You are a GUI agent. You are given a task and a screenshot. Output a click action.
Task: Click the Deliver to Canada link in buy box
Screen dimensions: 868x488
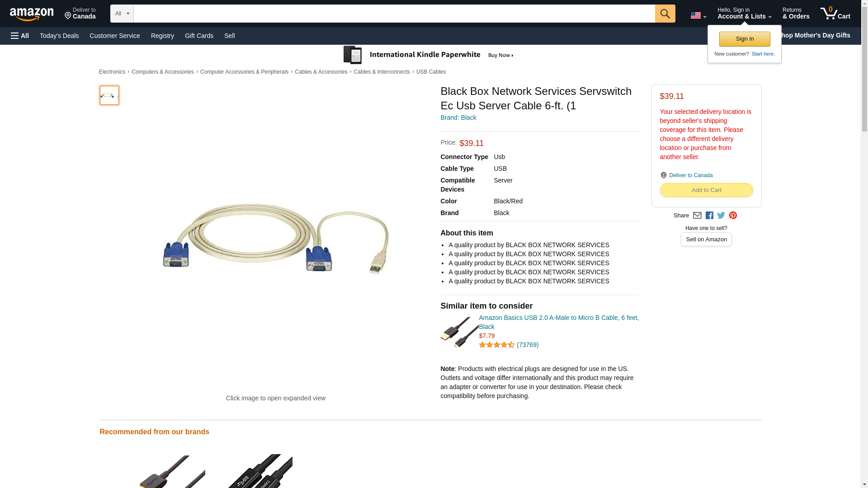click(690, 175)
